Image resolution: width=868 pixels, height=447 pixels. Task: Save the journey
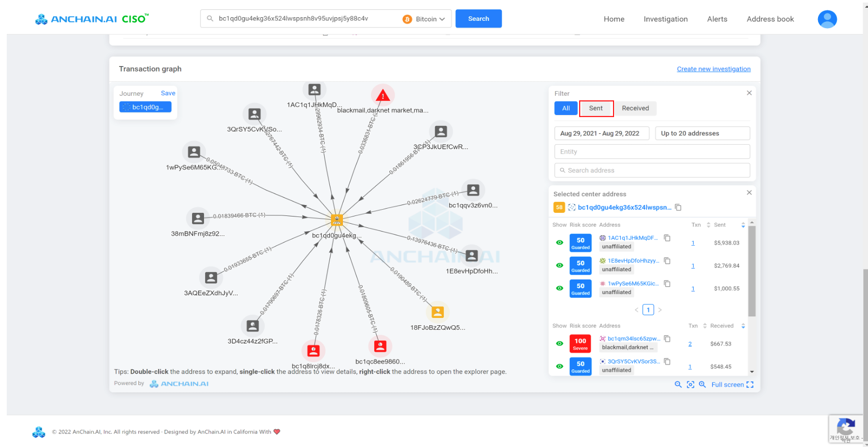(168, 93)
